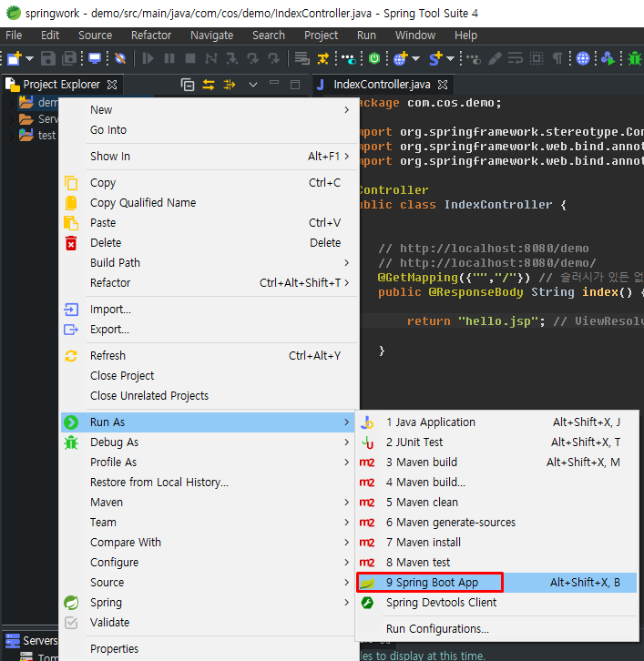Select the IndexController.java editor tab
Screen dimensions: 644x661
pyautogui.click(x=382, y=85)
